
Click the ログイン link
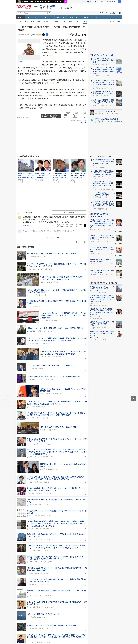click(x=42, y=8)
